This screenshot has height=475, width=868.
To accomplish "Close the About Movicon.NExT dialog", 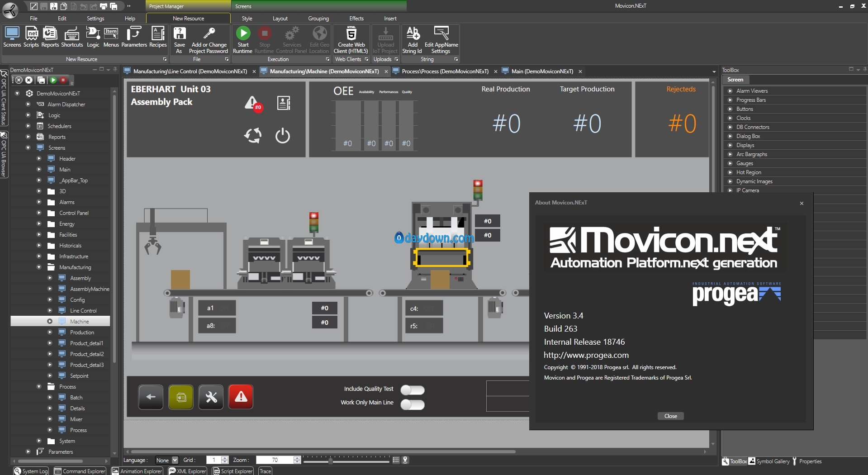I will click(670, 416).
